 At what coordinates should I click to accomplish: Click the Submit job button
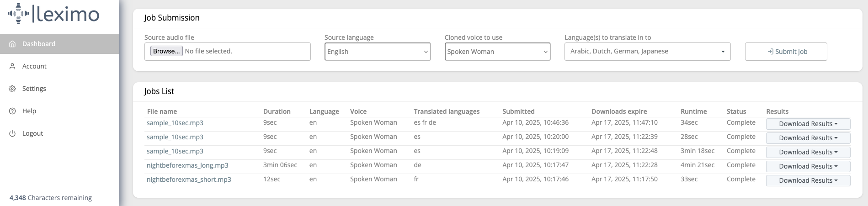pos(786,52)
